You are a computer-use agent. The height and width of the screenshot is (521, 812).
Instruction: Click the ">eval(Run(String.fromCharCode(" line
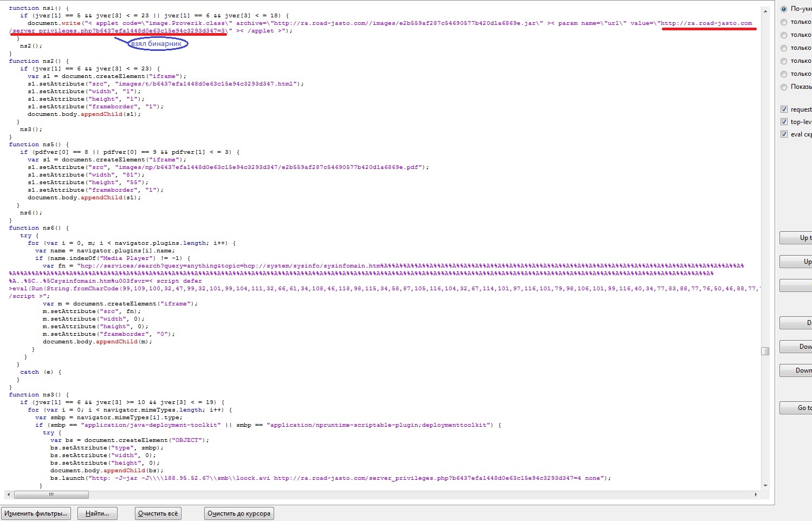point(385,289)
